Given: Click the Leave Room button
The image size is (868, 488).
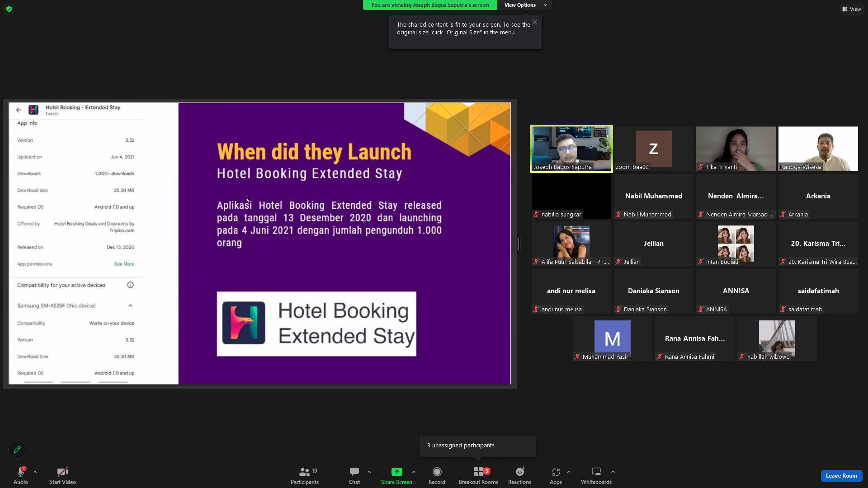Looking at the screenshot, I should click(841, 476).
